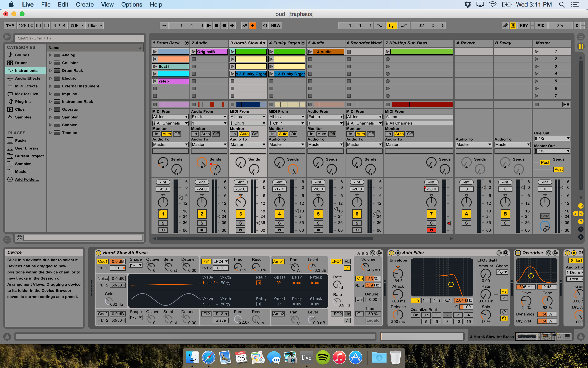Image resolution: width=588 pixels, height=368 pixels.
Task: Click the Horn6 Slow Att Brass save preset icon
Action: [x=379, y=253]
